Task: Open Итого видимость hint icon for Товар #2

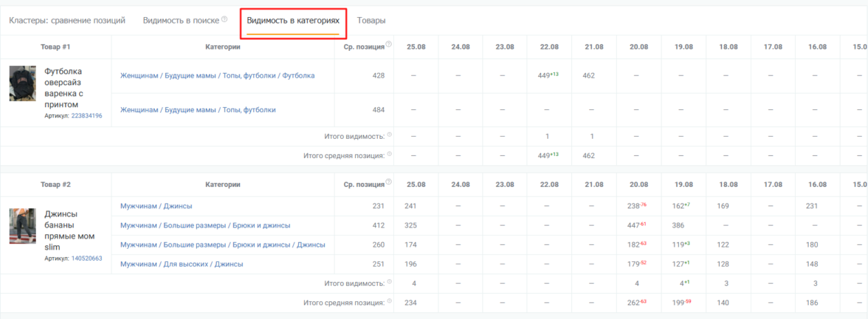Action: pos(389,282)
